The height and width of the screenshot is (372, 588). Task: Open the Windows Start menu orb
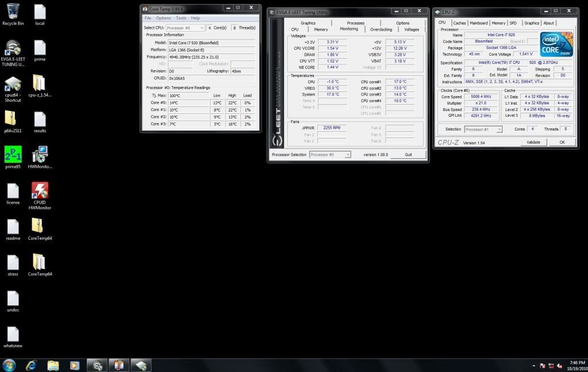[x=9, y=365]
